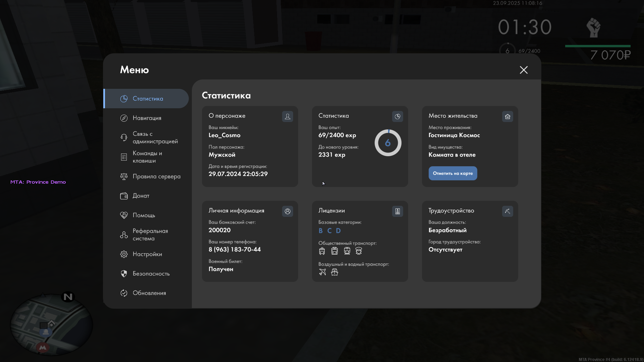
Task: Select Правила сервера in the sidebar
Action: (156, 176)
